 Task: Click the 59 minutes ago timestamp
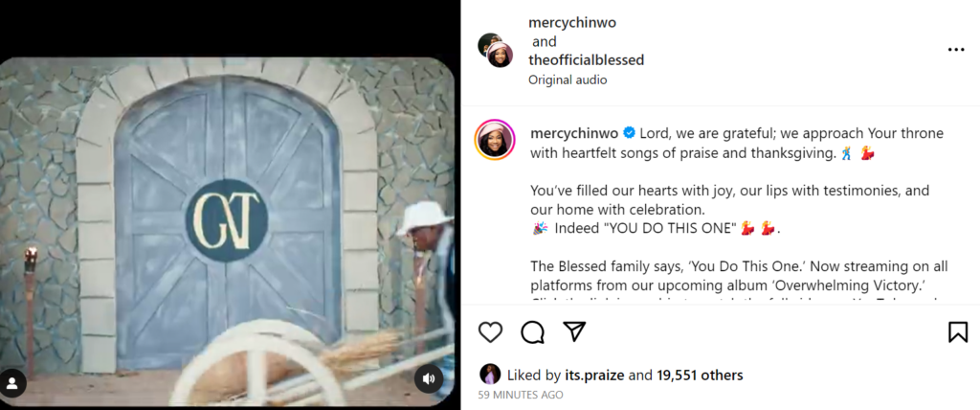tap(521, 395)
